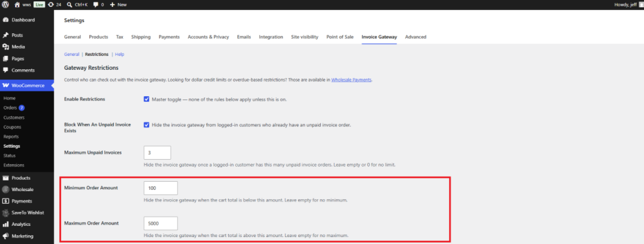
Task: Visit the wws site home icon
Action: click(17, 4)
